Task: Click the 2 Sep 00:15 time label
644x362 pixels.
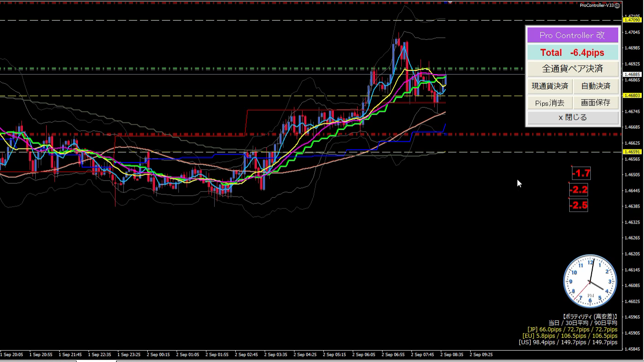Action: [x=158, y=355]
